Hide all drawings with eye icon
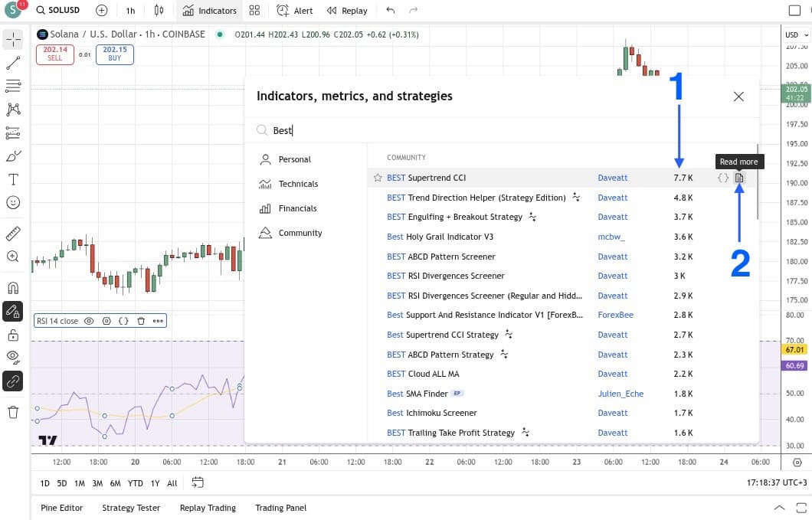This screenshot has width=812, height=520. 13,358
